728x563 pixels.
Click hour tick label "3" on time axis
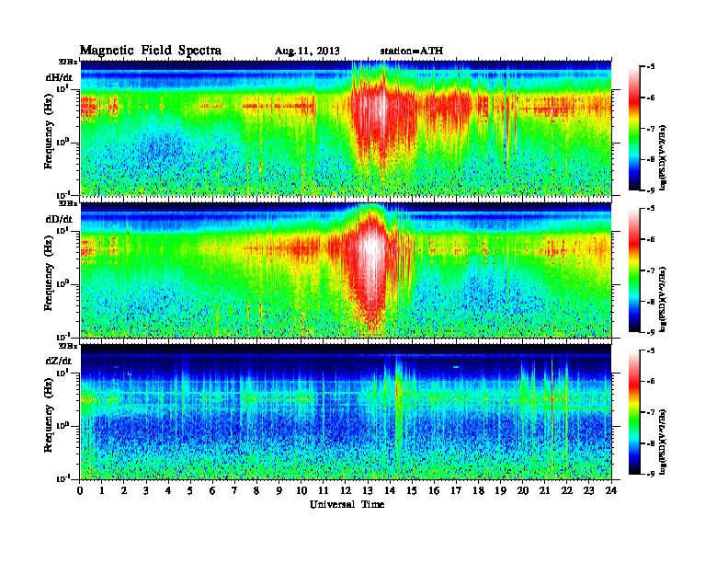pos(146,490)
